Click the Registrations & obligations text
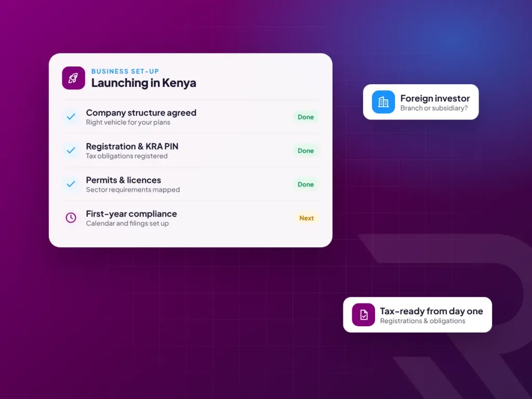Screen dimensions: 532x399 422,321
